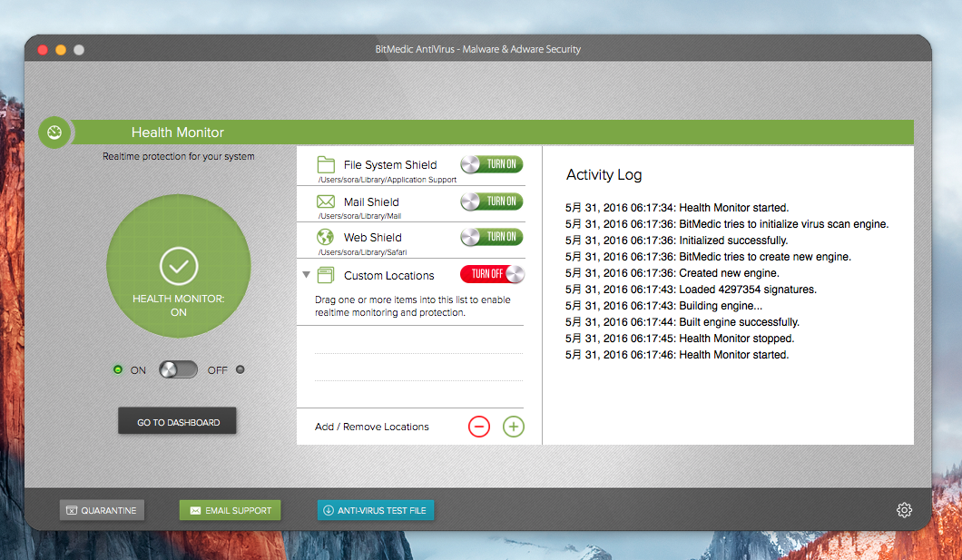Click the Email Support button
Screen dimensions: 962x560
[x=231, y=510]
